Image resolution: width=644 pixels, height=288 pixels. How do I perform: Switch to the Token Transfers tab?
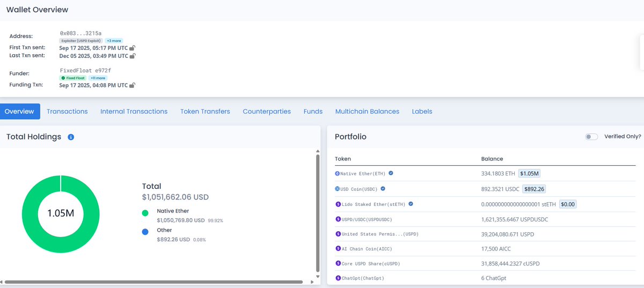(x=205, y=112)
